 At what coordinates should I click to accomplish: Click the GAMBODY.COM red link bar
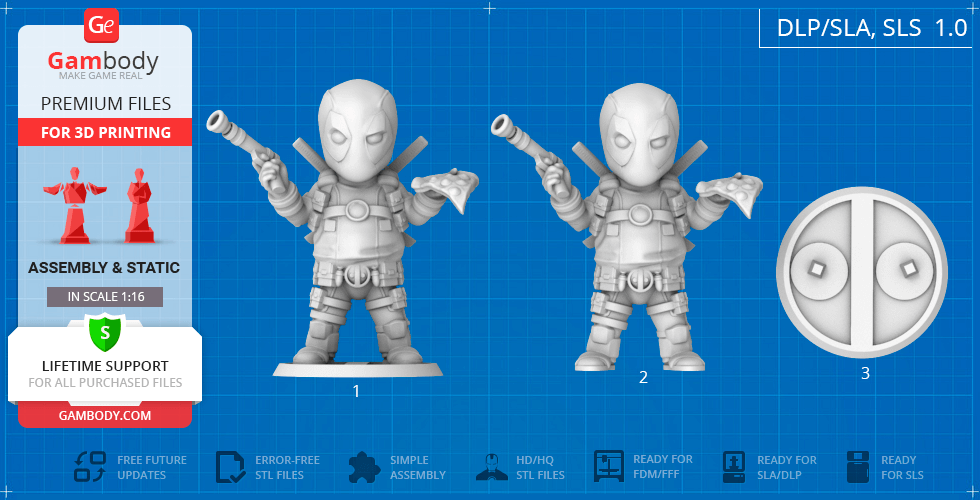tap(104, 415)
